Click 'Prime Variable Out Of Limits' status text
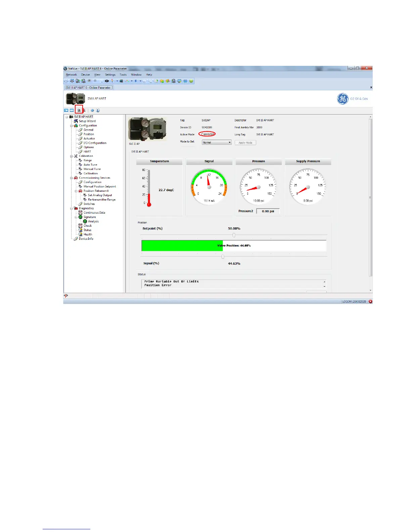411x532 pixels. pyautogui.click(x=172, y=281)
